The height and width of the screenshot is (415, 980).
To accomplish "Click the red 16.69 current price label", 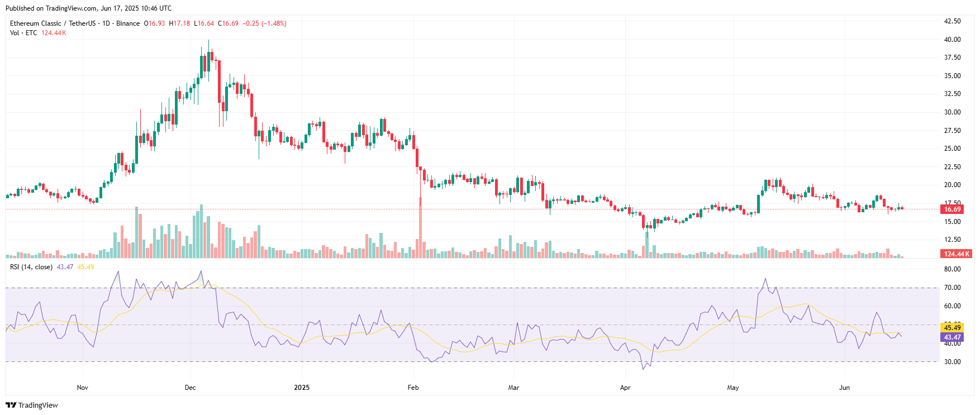I will [952, 209].
